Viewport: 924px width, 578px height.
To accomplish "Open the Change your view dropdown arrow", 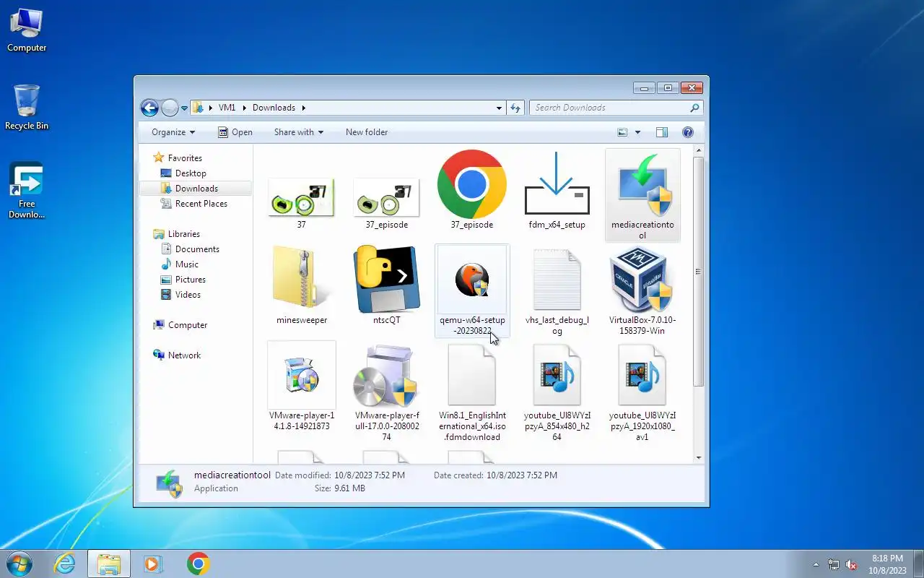I will click(637, 132).
